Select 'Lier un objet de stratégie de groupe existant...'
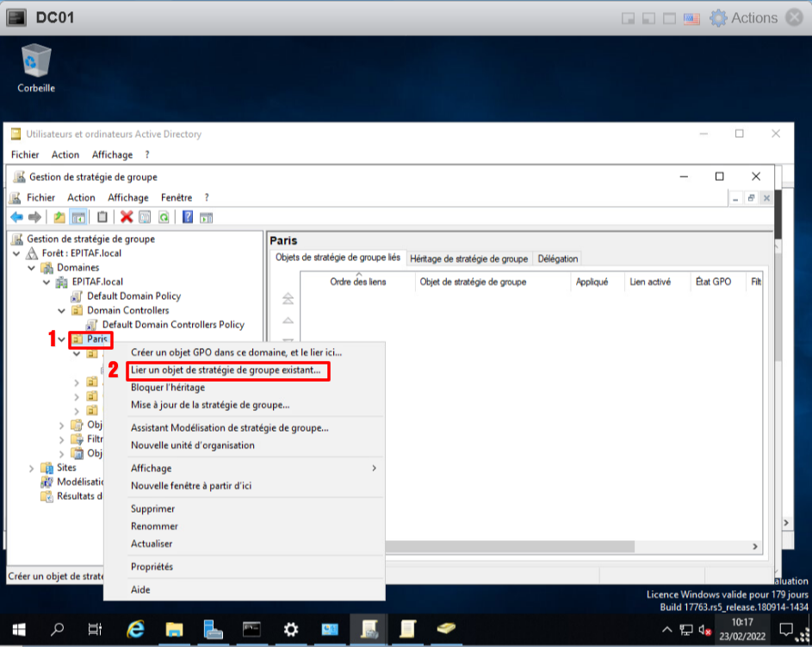Image resolution: width=812 pixels, height=647 pixels. [226, 370]
